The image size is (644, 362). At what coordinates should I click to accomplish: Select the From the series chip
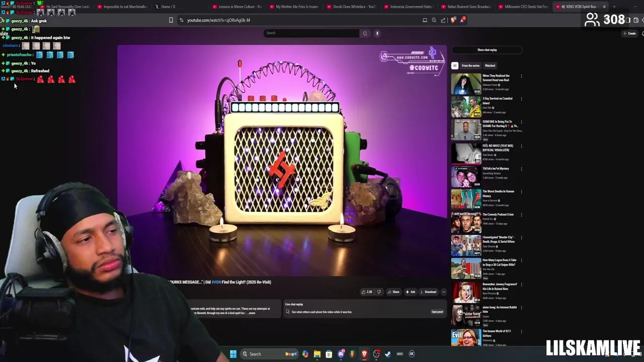[470, 65]
